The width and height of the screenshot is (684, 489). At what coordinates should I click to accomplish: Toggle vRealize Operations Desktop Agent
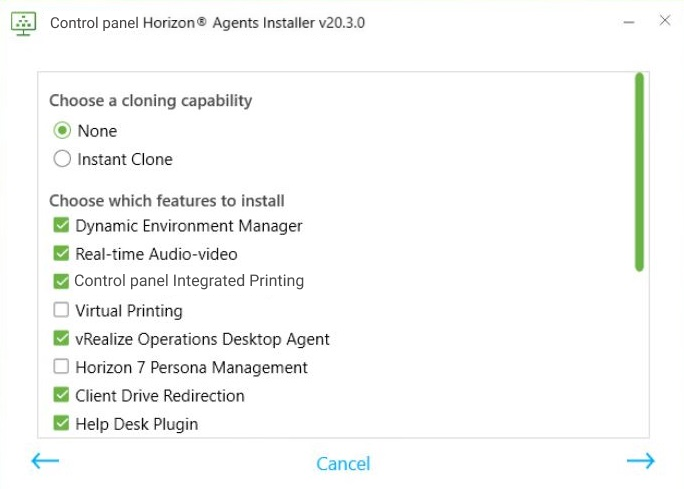pos(61,339)
